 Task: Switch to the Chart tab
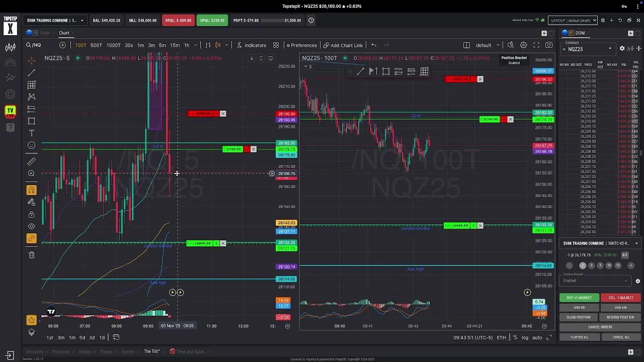pyautogui.click(x=64, y=33)
